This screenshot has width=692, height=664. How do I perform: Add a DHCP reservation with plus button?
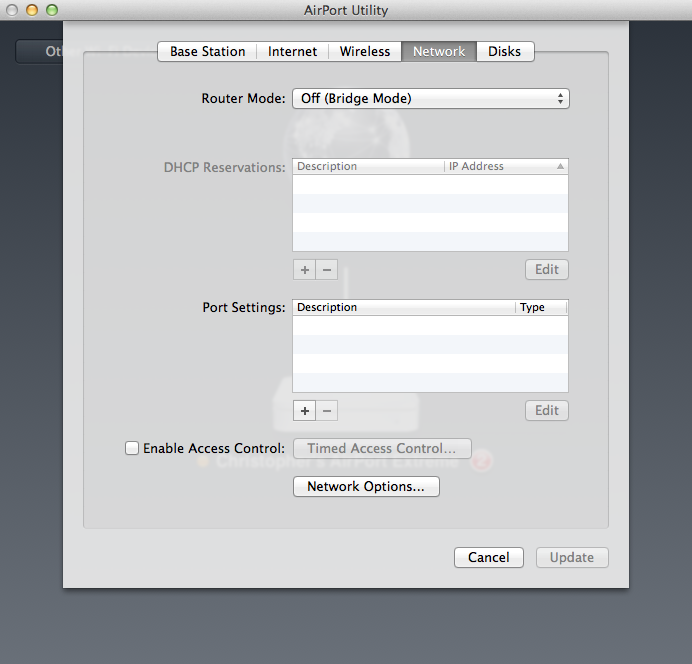305,270
